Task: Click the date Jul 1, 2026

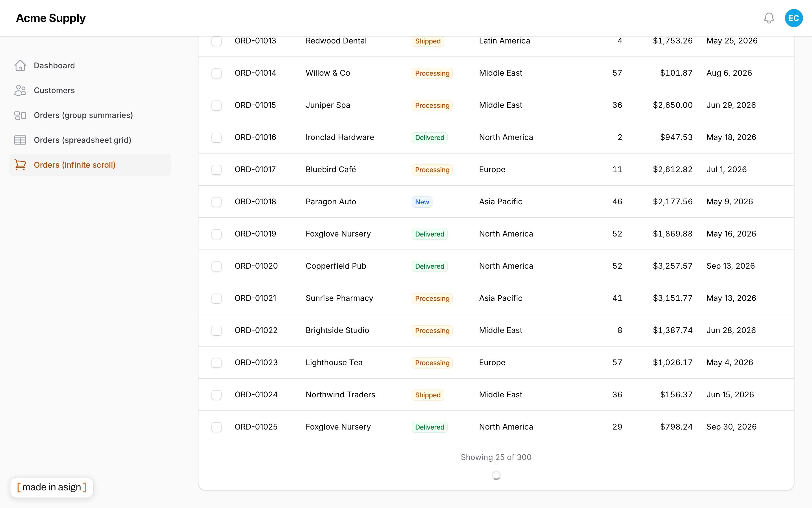Action: (727, 169)
